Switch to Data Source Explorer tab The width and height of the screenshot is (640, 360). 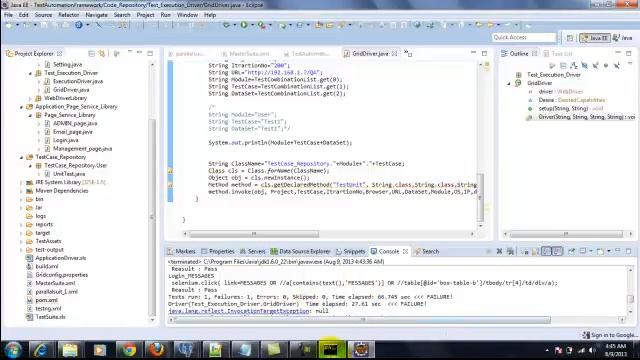[300, 251]
